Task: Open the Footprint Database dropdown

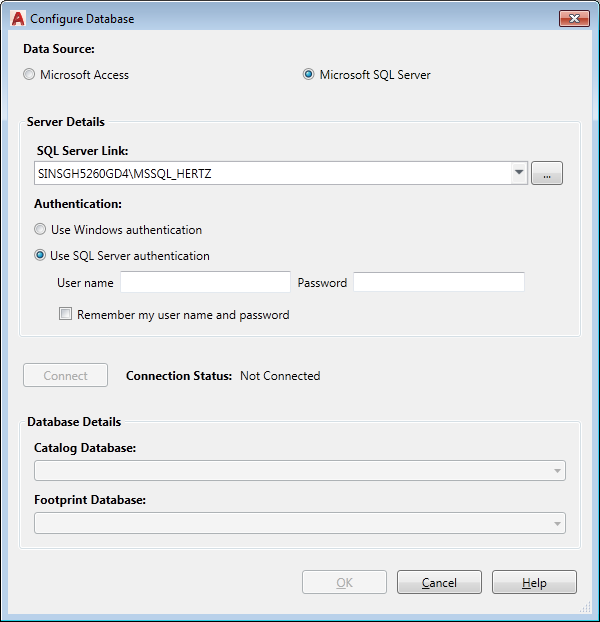Action: click(x=300, y=523)
